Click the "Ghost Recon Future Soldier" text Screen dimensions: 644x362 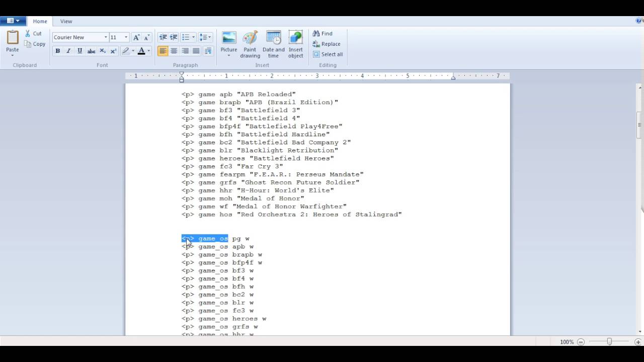(300, 183)
